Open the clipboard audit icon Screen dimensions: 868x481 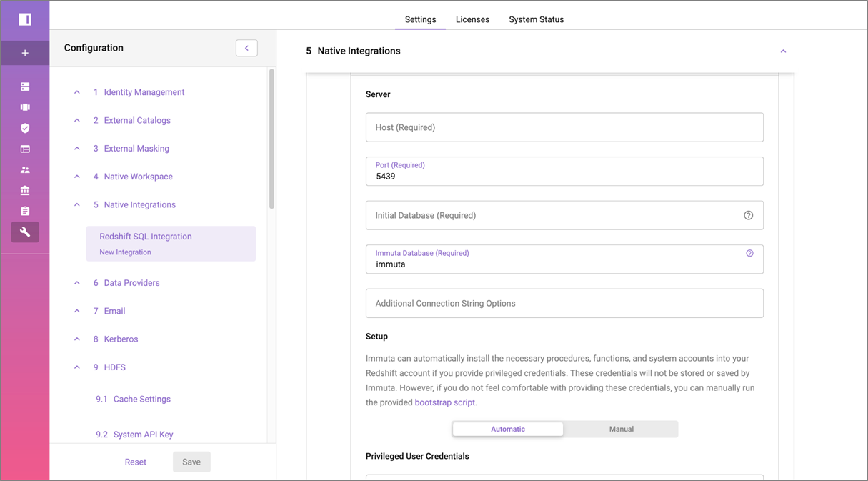(25, 212)
